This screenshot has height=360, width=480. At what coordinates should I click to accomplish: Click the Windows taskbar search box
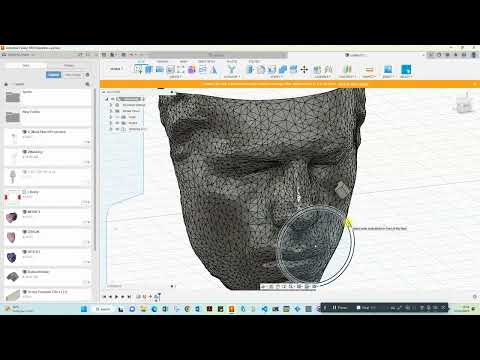coord(103,309)
